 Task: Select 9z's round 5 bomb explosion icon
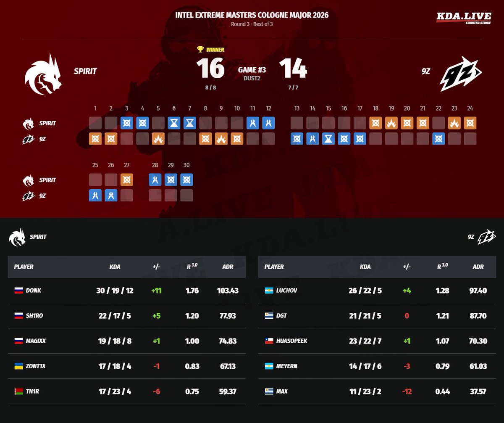point(158,139)
